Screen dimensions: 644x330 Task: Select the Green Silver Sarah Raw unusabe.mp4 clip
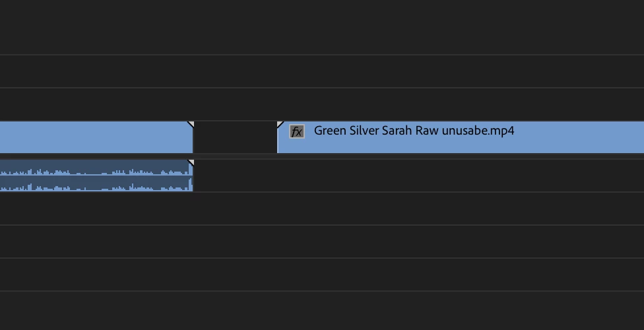click(x=461, y=137)
